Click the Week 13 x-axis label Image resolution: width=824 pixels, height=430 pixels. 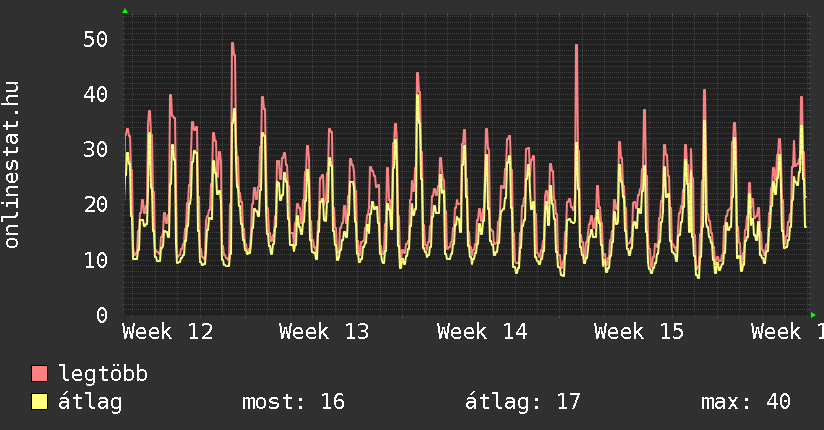(325, 331)
